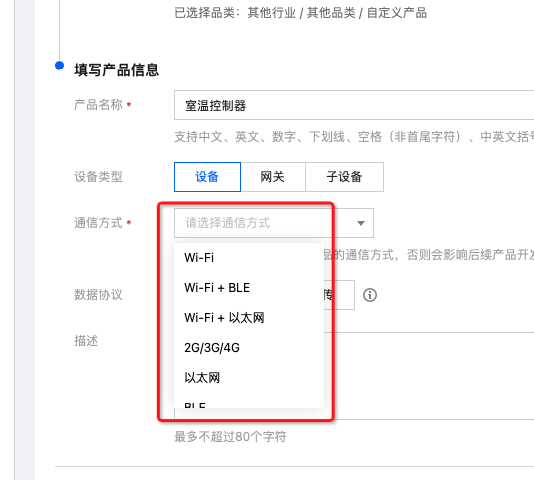This screenshot has width=534, height=480.
Task: Click the 产品名称 input containing 室温控制器
Action: [354, 105]
